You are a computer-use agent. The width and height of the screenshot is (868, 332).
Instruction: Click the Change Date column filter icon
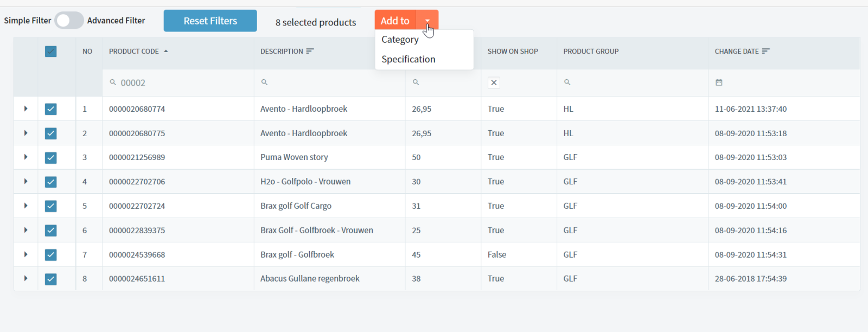[x=765, y=51]
